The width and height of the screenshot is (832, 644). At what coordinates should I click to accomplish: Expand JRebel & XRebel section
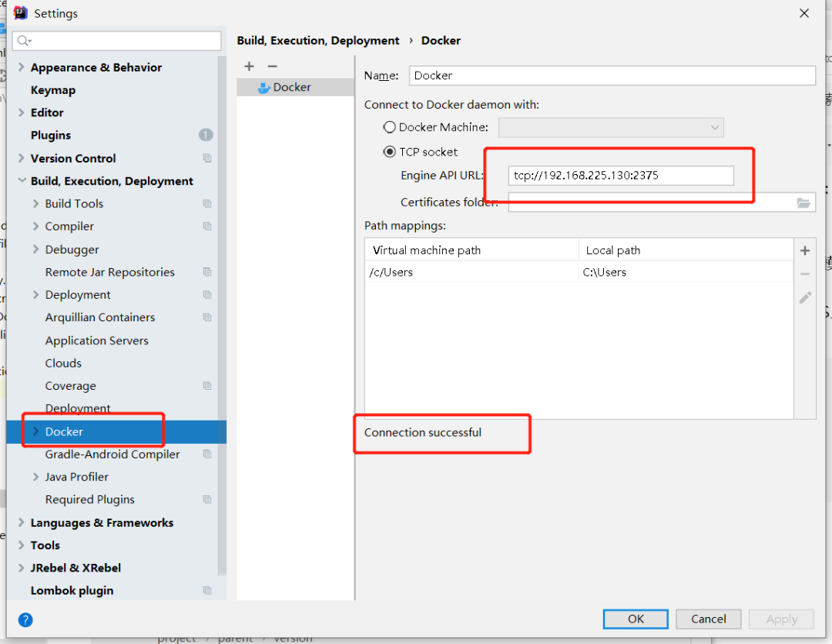22,568
